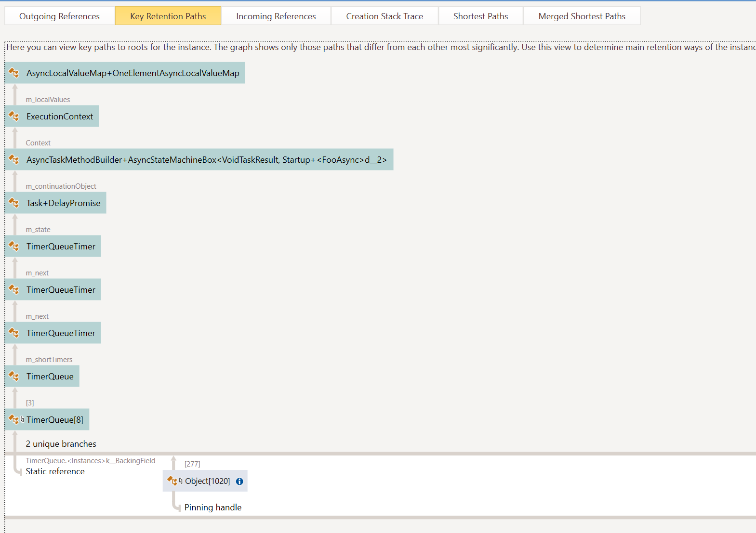Click the icon beside the TimerQueue node
Image resolution: width=756 pixels, height=533 pixels.
pos(14,377)
